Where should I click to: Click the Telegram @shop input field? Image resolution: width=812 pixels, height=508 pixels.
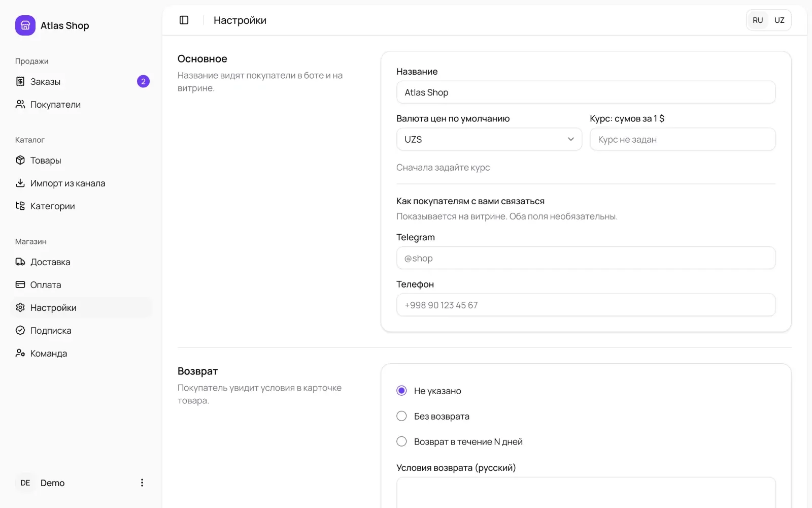(586, 258)
